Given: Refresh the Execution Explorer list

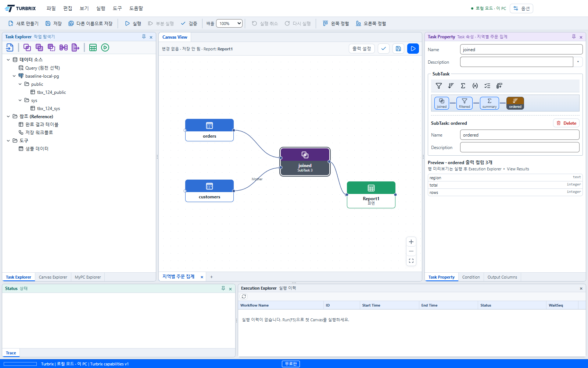Looking at the screenshot, I should click(x=244, y=296).
